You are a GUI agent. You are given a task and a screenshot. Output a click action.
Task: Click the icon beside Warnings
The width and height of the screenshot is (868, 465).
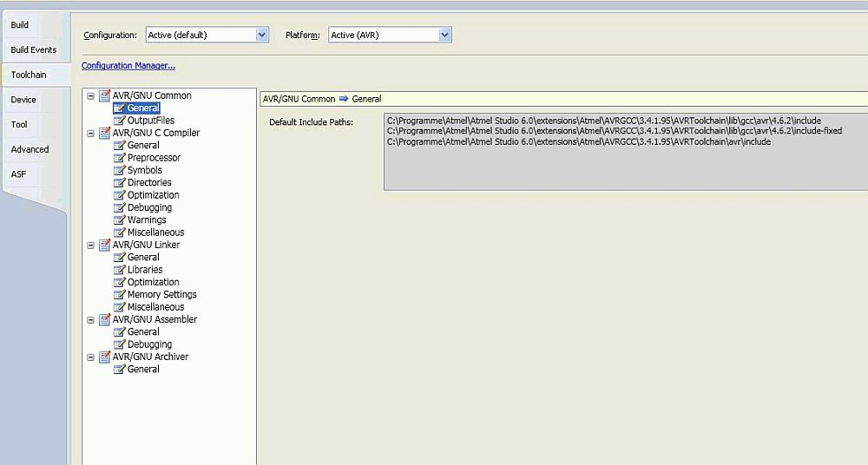(x=119, y=219)
